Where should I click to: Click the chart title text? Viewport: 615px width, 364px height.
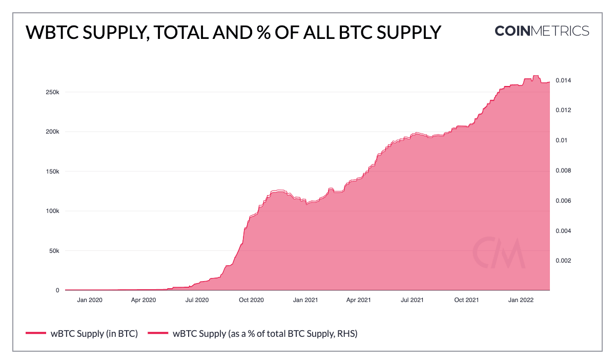233,32
